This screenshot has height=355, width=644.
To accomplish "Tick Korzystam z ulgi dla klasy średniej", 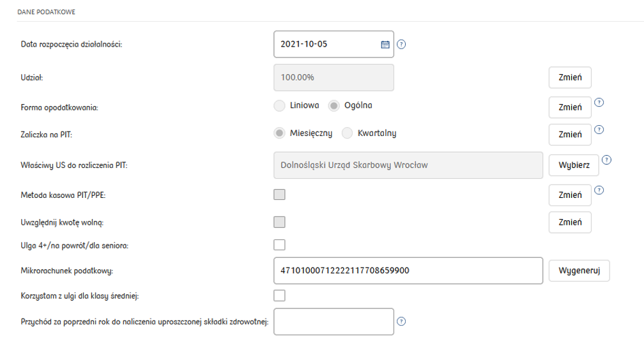I will click(x=279, y=296).
